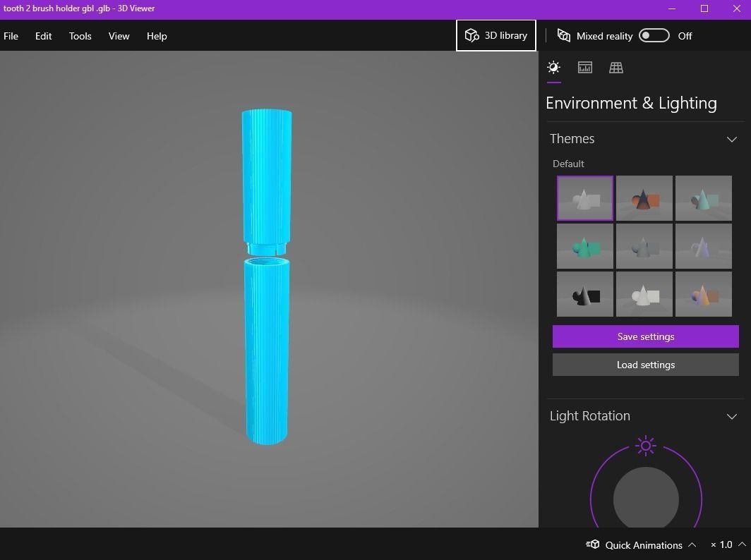Click the Light Rotation header text
The height and width of the screenshot is (560, 751).
tap(589, 416)
